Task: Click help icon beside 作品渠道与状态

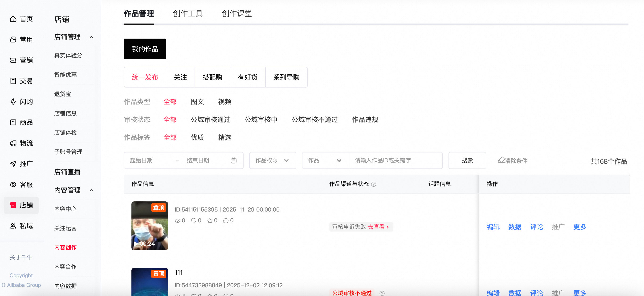Action: (374, 184)
